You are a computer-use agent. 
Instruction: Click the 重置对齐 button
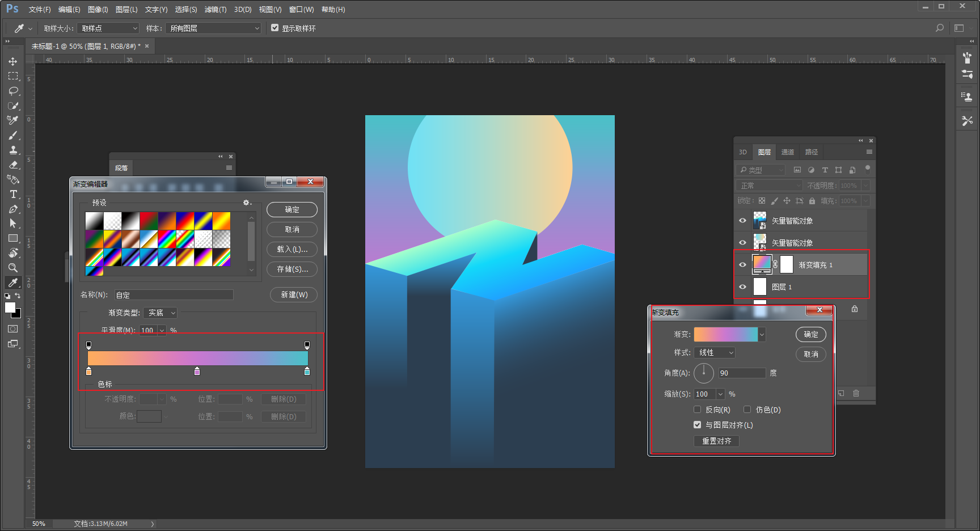click(x=716, y=441)
